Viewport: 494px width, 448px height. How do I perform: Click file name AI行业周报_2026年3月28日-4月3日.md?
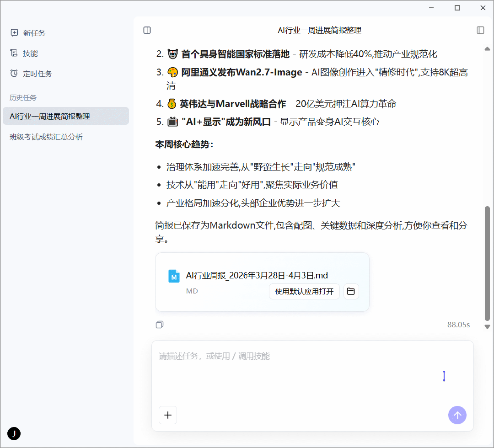[x=257, y=276]
